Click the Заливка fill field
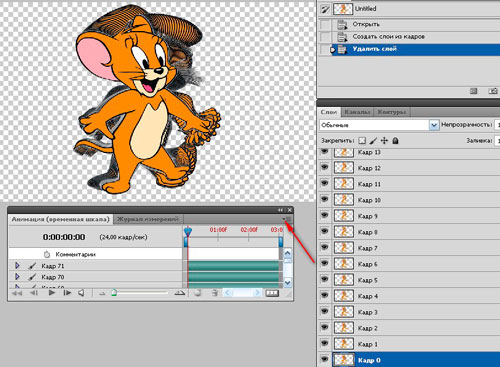 497,141
